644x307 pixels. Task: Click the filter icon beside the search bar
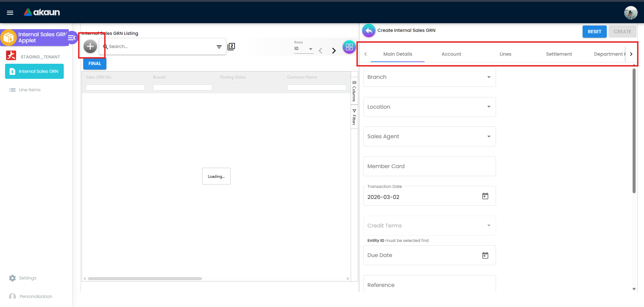[x=219, y=47]
